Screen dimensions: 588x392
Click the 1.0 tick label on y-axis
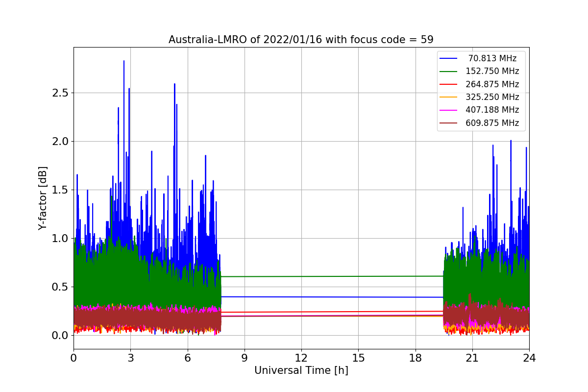pos(60,239)
